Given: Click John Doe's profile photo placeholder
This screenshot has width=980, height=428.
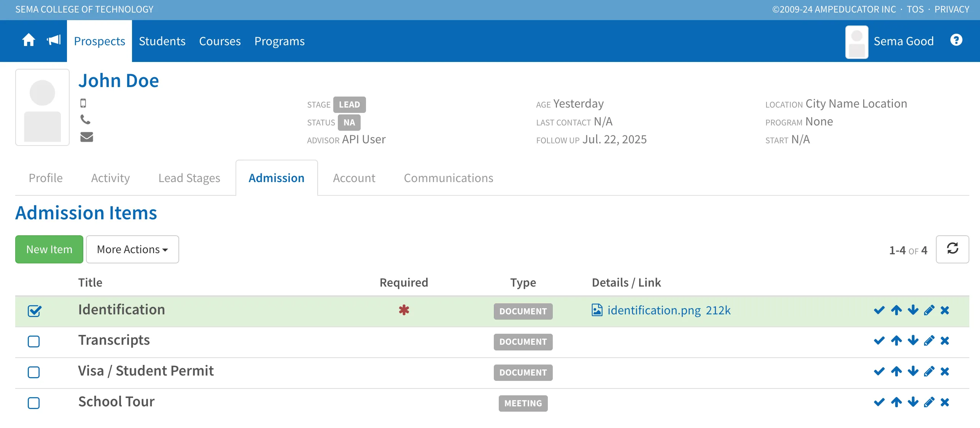Looking at the screenshot, I should pyautogui.click(x=42, y=107).
